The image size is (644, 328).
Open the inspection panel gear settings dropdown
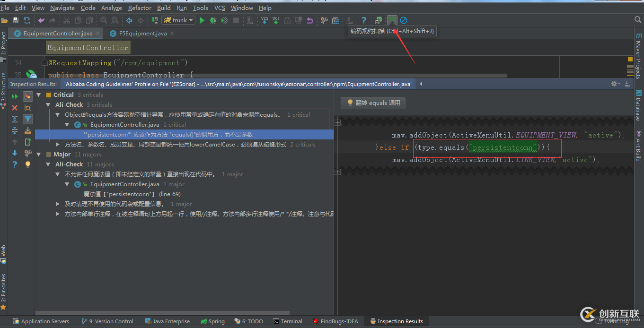[x=616, y=84]
